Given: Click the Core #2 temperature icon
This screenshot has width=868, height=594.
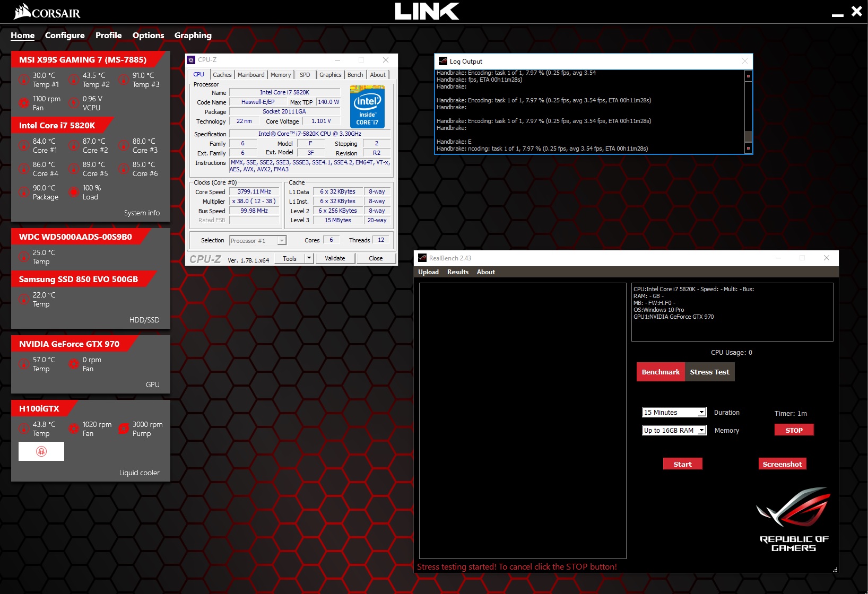Looking at the screenshot, I should (74, 145).
